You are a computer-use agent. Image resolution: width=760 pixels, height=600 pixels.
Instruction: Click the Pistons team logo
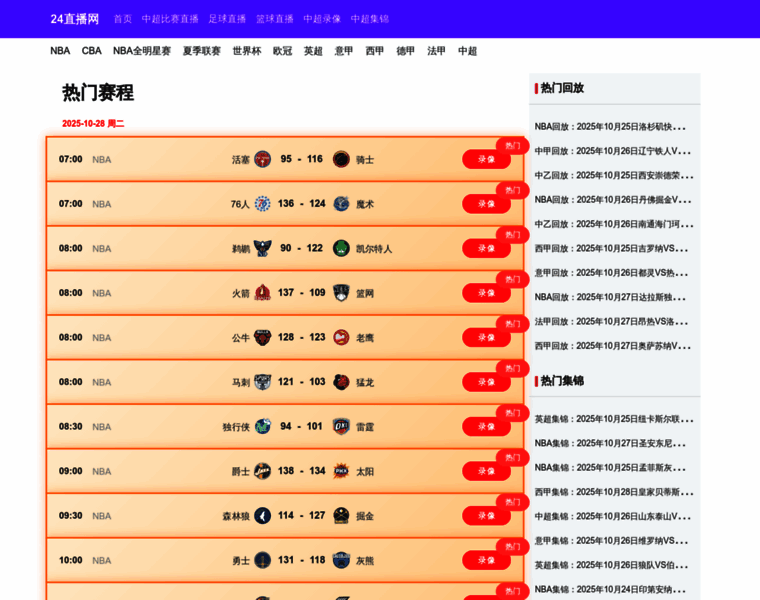point(262,159)
